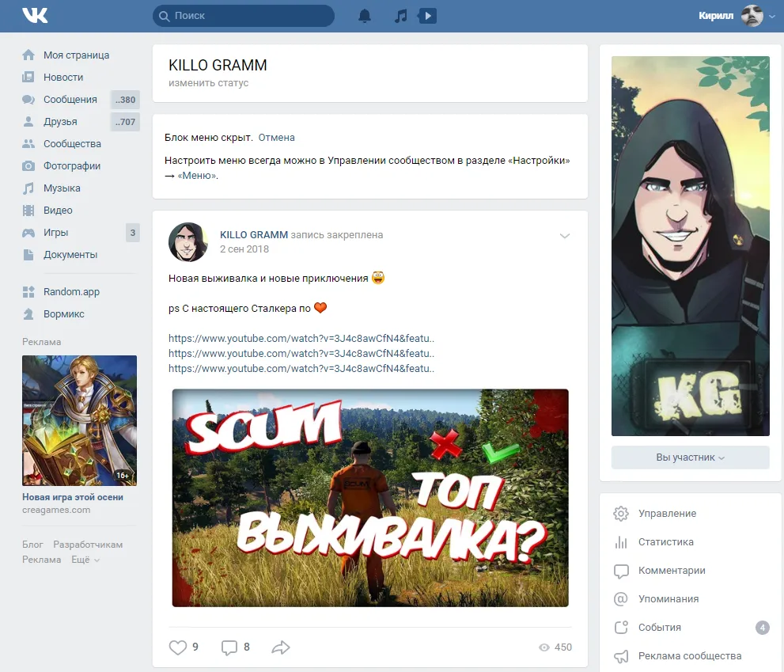Open the profile menu arrow next to Кирилл
This screenshot has height=672, width=784.
(772, 16)
